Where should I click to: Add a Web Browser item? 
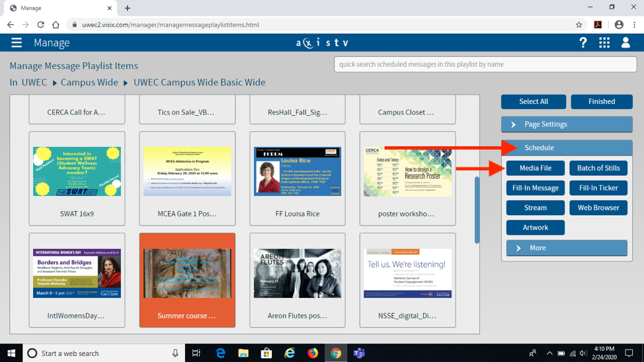click(598, 208)
